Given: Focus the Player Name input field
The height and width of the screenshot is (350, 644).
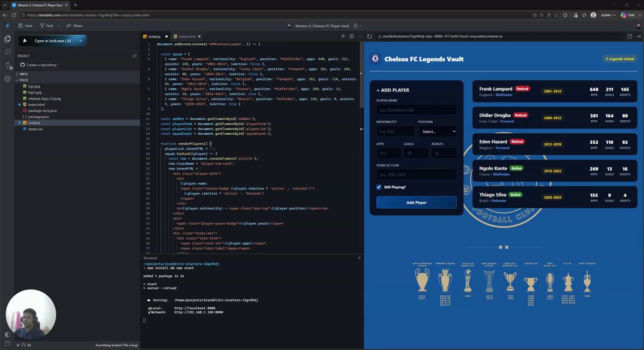Looking at the screenshot, I should point(416,110).
